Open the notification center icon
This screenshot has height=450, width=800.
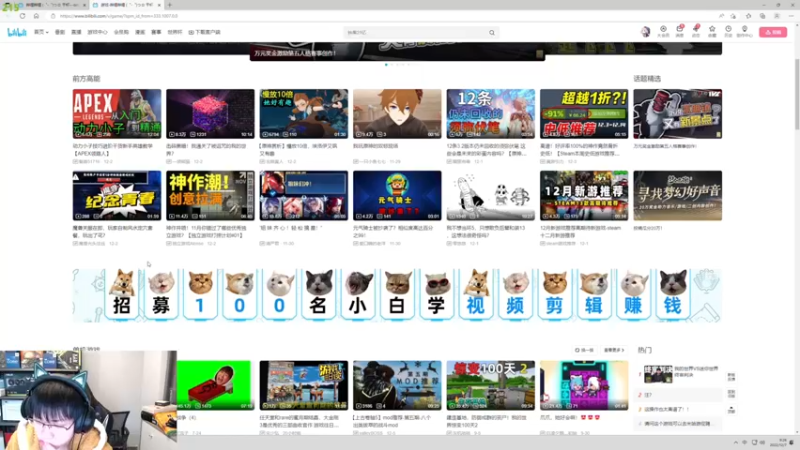(x=792, y=442)
